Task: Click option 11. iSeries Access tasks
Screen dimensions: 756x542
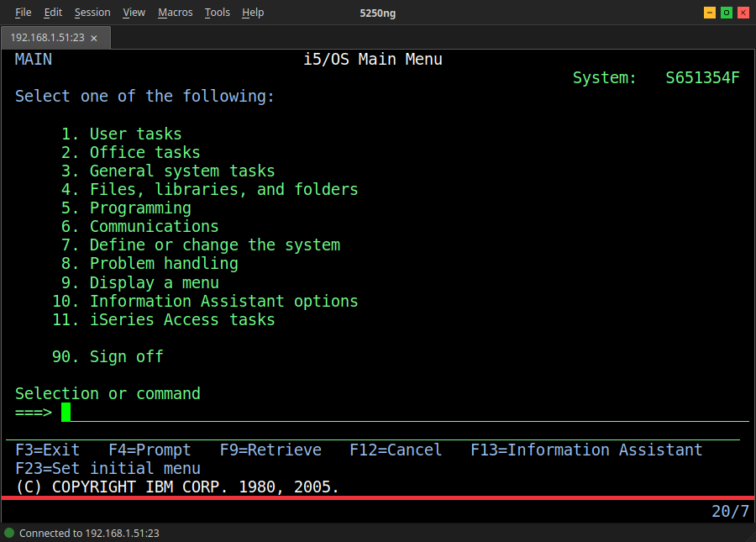Action: point(164,319)
